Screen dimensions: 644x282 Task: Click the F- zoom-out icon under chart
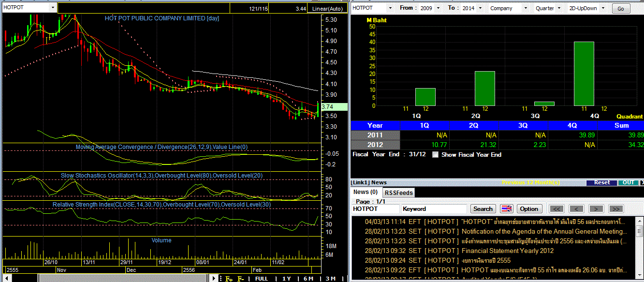point(240,278)
